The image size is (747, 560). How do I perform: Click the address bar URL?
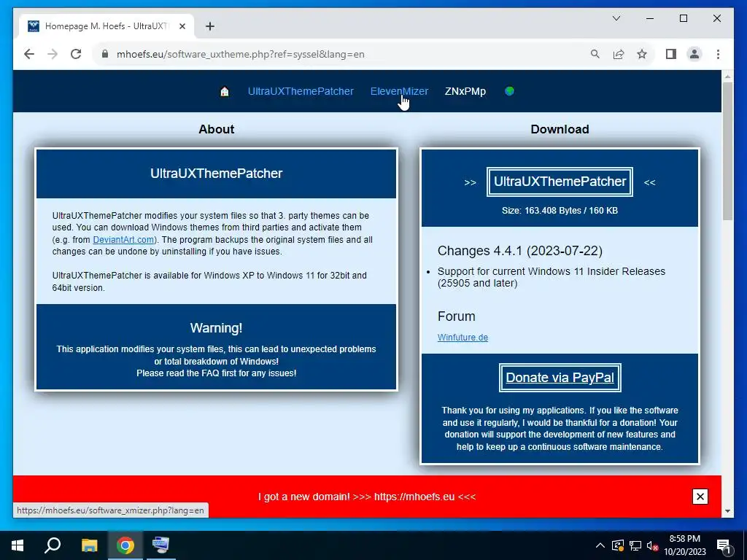click(241, 54)
